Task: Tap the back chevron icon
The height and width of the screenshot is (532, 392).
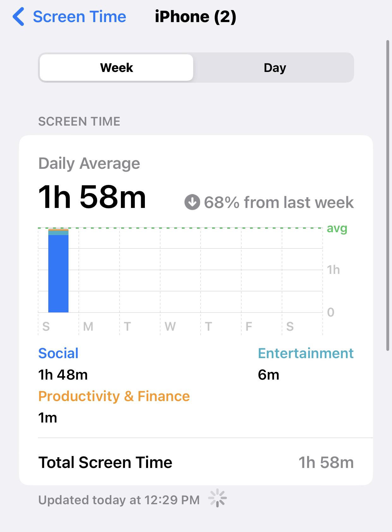Action: pyautogui.click(x=18, y=17)
